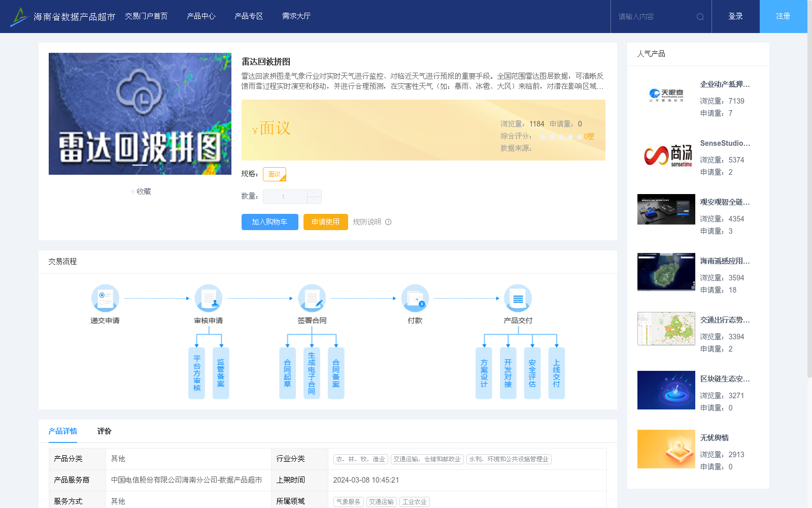Click the 平台方审核 flow box
This screenshot has width=812, height=508.
[197, 373]
